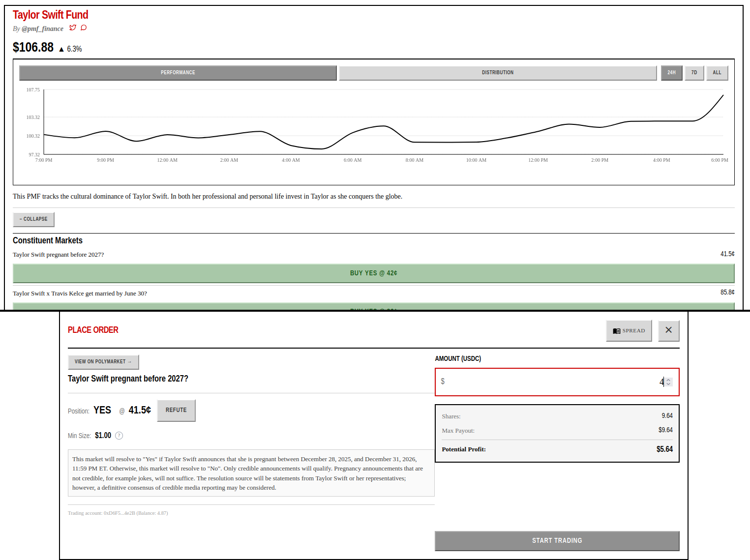The image size is (750, 560).
Task: Toggle REFUTE on the YES position
Action: point(176,410)
